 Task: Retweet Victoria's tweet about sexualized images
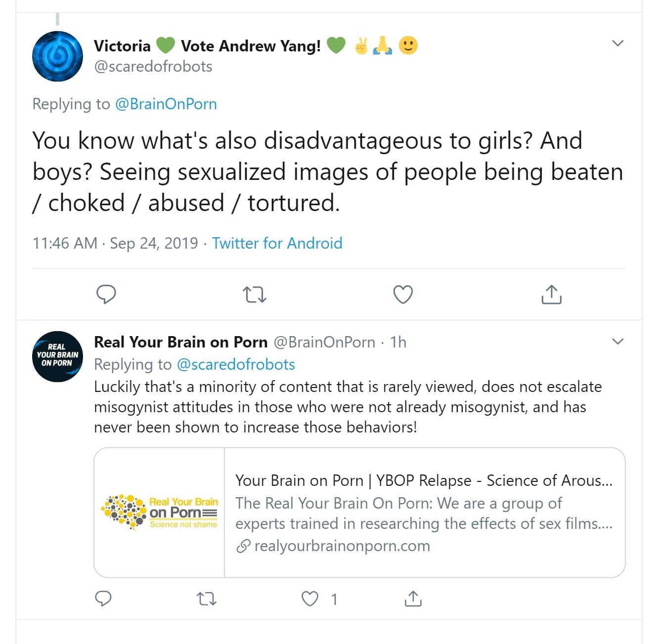click(x=255, y=295)
